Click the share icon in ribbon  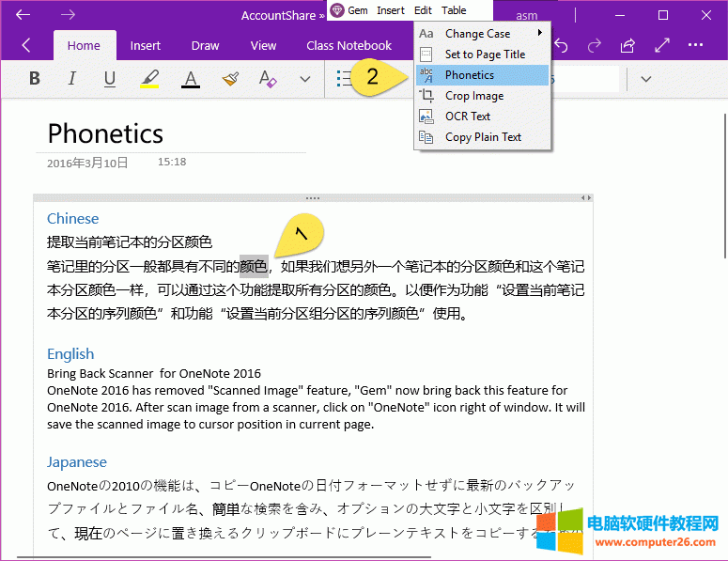[627, 45]
